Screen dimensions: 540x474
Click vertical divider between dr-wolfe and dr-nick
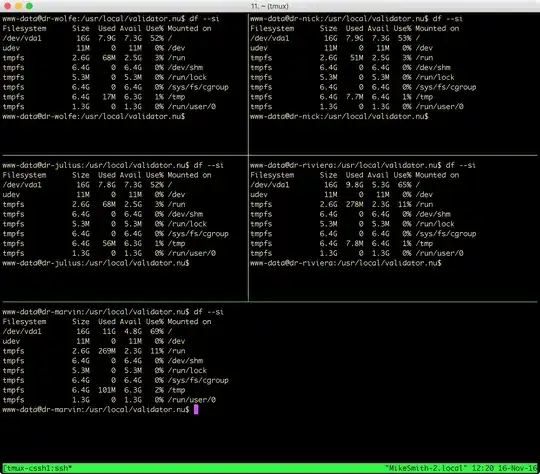(248, 84)
